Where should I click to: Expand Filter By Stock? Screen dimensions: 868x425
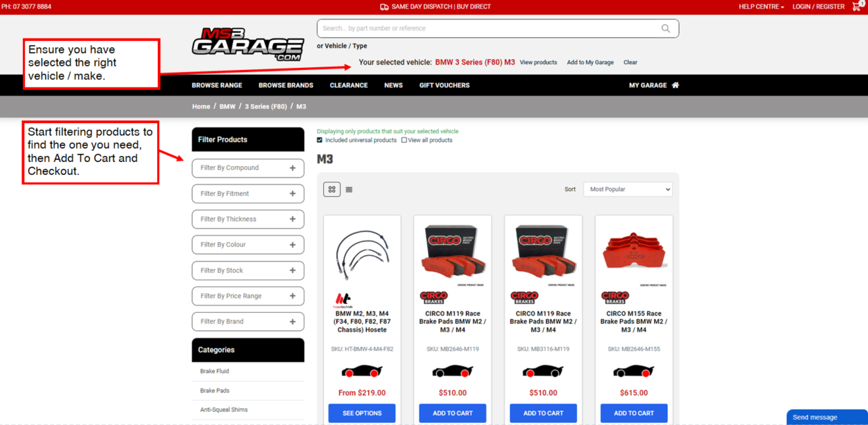pyautogui.click(x=248, y=270)
